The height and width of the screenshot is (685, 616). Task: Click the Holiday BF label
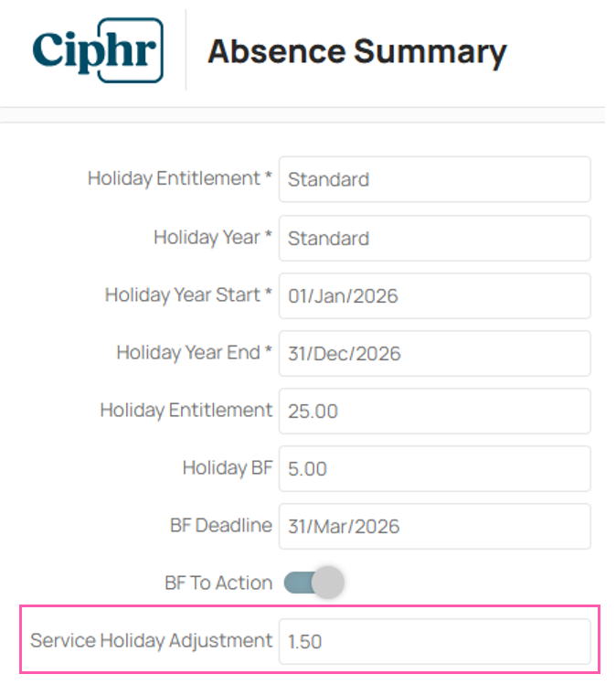(228, 469)
